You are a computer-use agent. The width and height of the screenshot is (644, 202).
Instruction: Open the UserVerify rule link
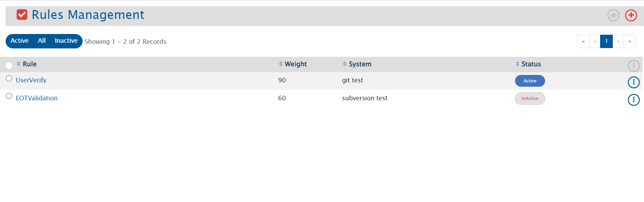pyautogui.click(x=31, y=80)
